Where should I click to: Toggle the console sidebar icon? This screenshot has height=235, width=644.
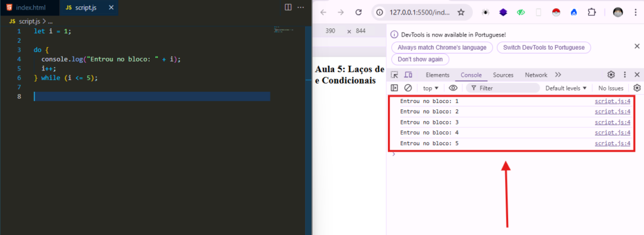(x=394, y=88)
